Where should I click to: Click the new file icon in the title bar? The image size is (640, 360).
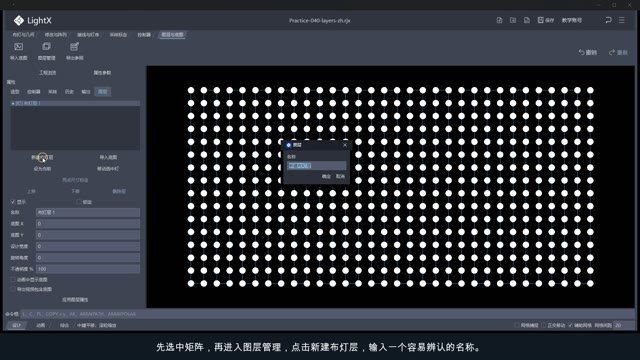[499, 20]
